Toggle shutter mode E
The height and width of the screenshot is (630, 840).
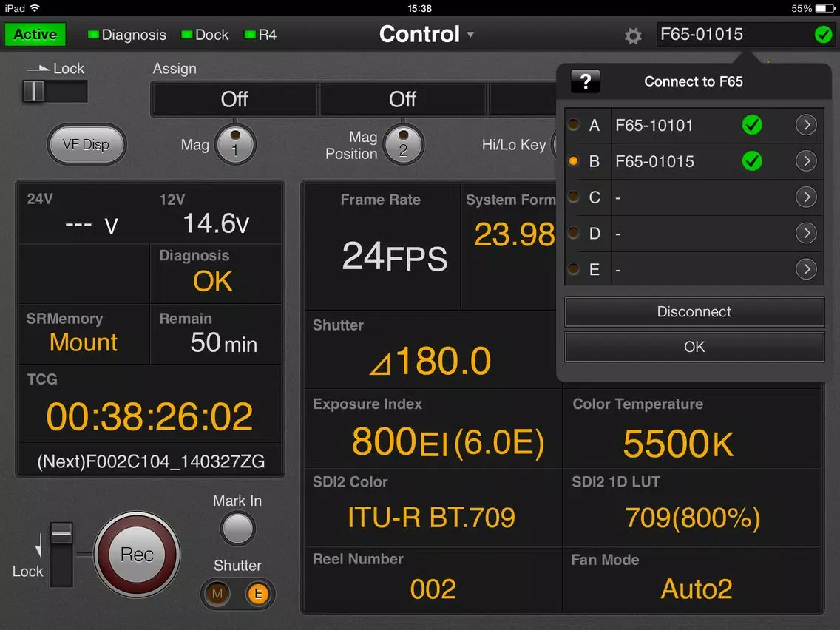(x=258, y=594)
